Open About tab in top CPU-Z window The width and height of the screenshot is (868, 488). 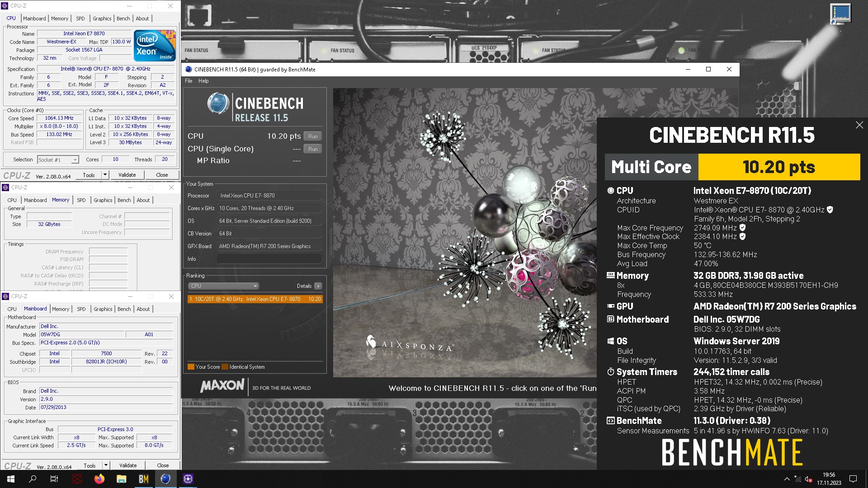(142, 19)
